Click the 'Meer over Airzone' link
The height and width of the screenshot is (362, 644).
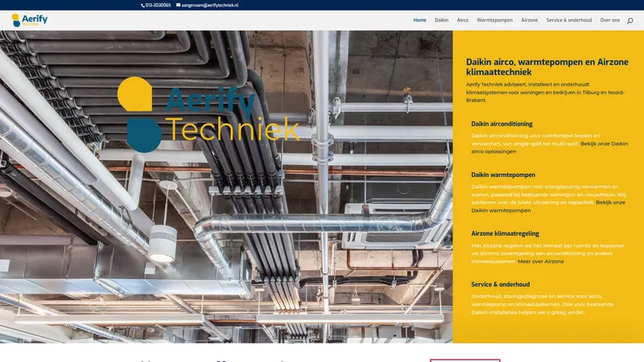point(540,261)
